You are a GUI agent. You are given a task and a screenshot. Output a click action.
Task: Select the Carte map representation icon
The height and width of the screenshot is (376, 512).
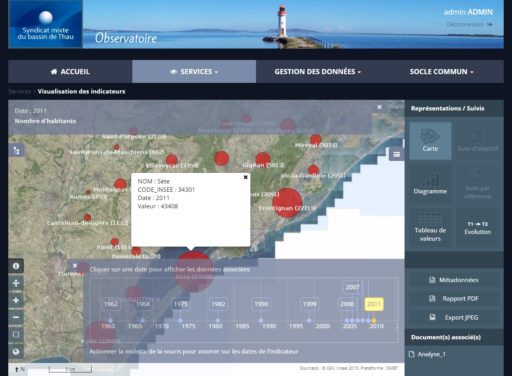pos(430,140)
